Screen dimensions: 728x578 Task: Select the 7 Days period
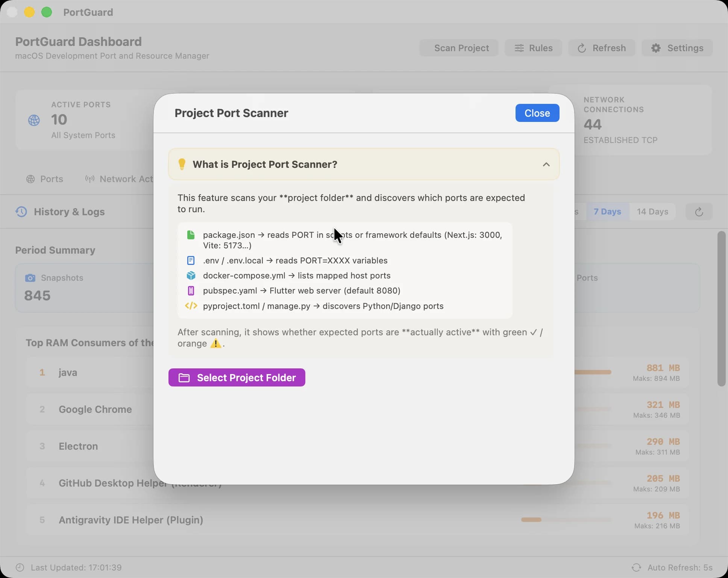click(x=607, y=211)
